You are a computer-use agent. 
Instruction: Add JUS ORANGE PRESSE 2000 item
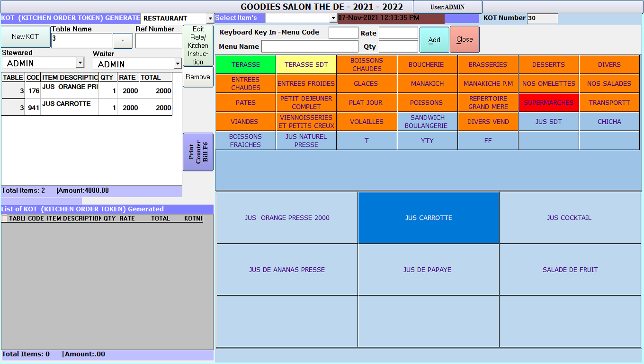tap(287, 218)
